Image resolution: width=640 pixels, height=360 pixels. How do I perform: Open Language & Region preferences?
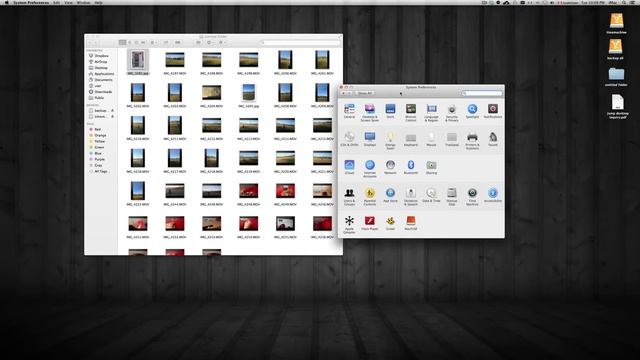click(431, 113)
